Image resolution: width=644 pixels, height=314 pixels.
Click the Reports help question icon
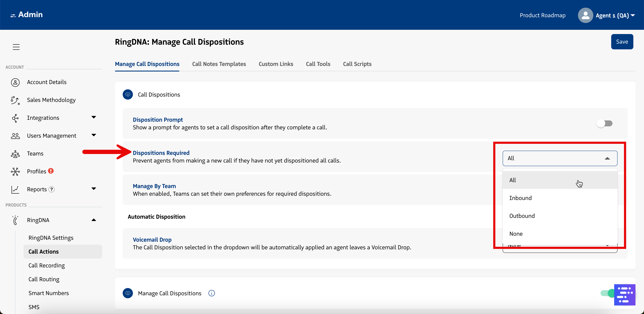tap(52, 189)
